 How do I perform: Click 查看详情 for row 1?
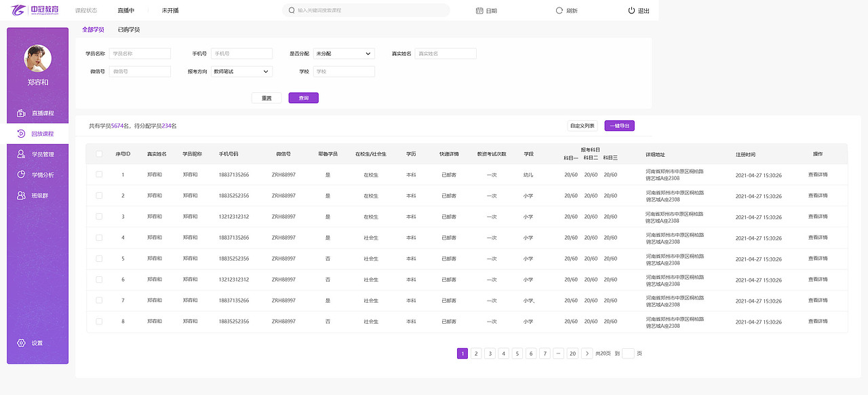click(x=818, y=175)
